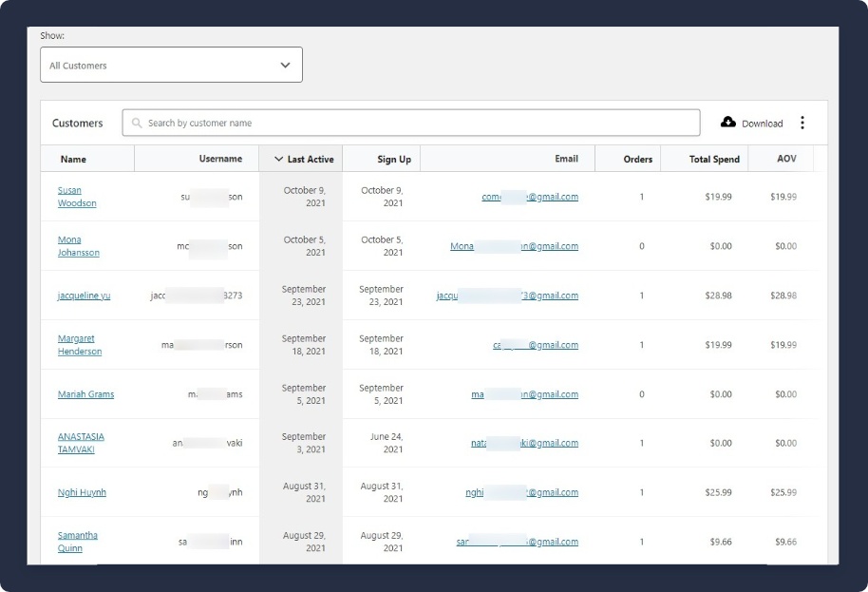
Task: Sort by Total Spend column header
Action: pos(713,160)
